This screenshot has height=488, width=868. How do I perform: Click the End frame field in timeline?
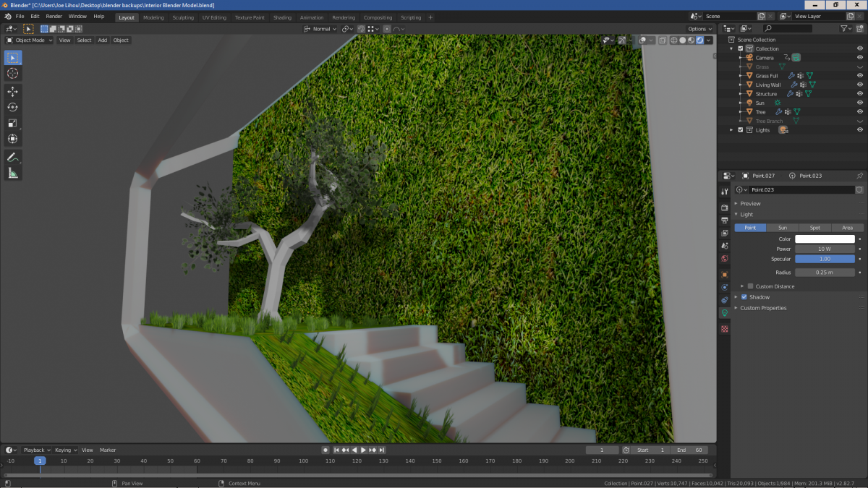point(690,450)
